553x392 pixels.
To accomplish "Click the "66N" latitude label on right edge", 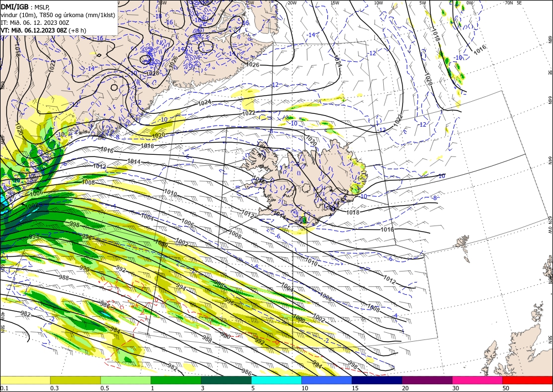I will pos(550,100).
